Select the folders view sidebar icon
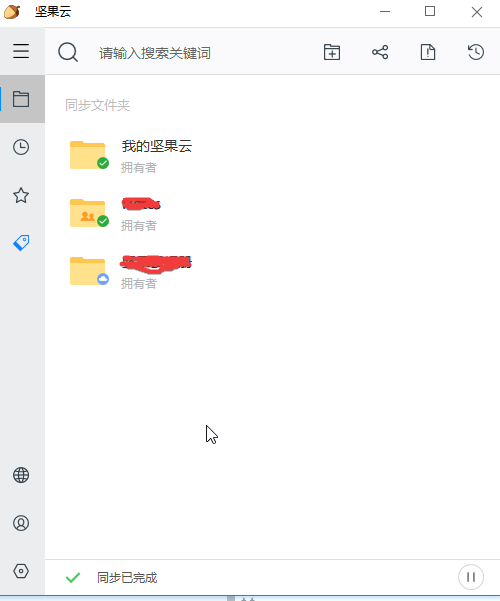500x601 pixels. click(x=21, y=99)
